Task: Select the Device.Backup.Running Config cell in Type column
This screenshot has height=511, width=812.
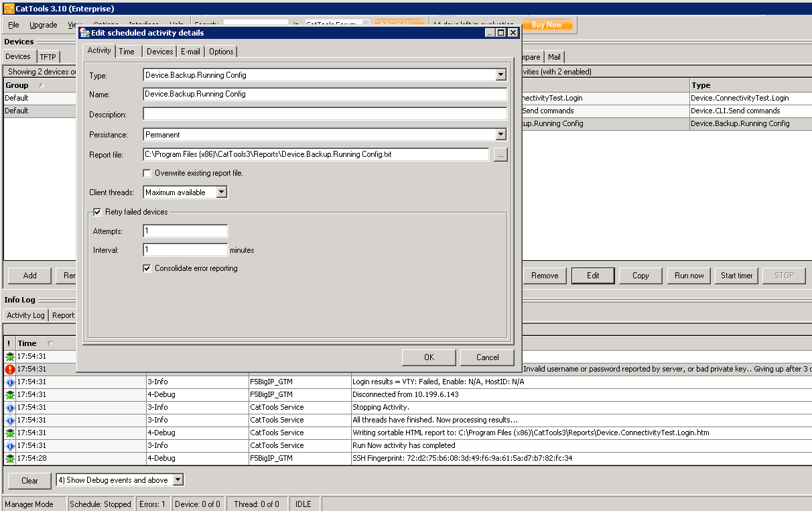Action: pos(750,123)
